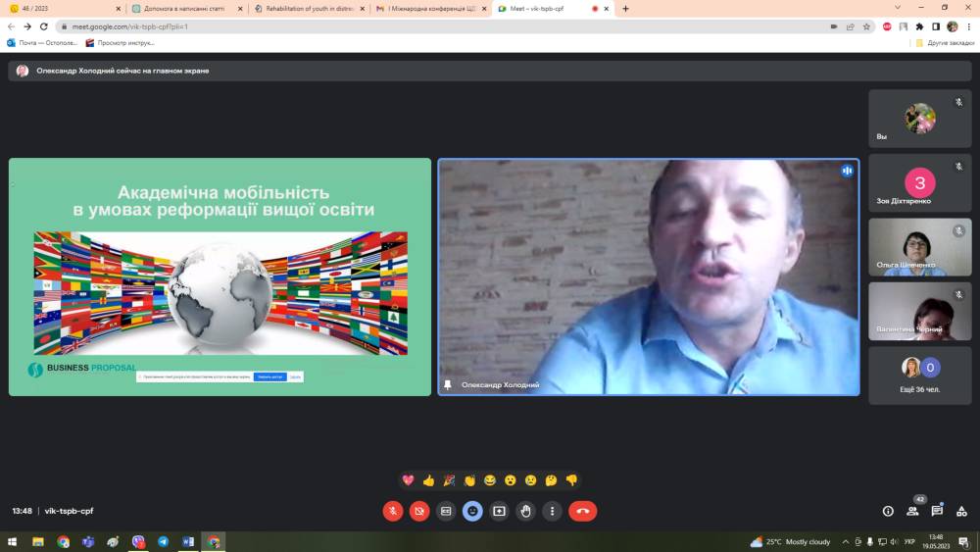Viewport: 980px width, 552px height.
Task: Open the three-dot more options menu
Action: pyautogui.click(x=553, y=511)
